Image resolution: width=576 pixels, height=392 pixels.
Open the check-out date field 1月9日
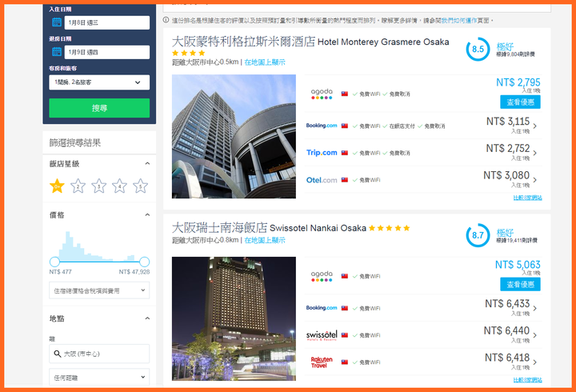[107, 52]
